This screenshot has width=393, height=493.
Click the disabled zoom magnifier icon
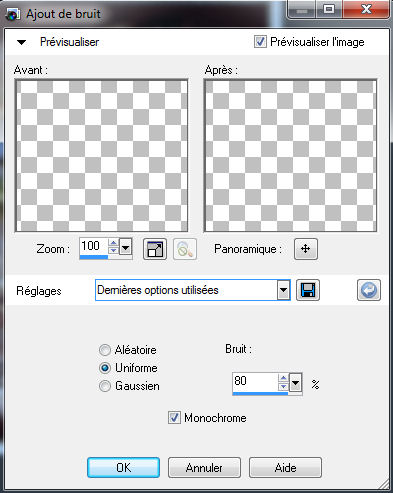185,249
